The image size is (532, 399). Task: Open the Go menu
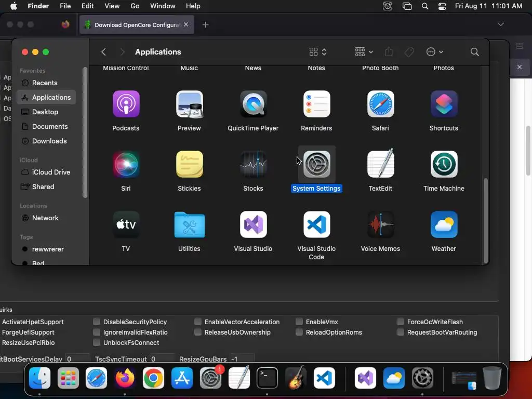[135, 6]
